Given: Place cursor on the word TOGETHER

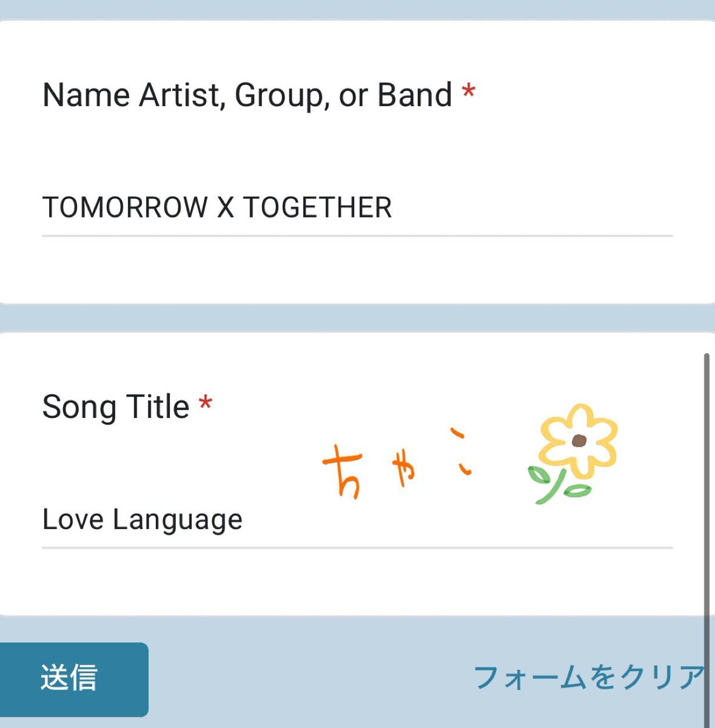Looking at the screenshot, I should point(317,207).
